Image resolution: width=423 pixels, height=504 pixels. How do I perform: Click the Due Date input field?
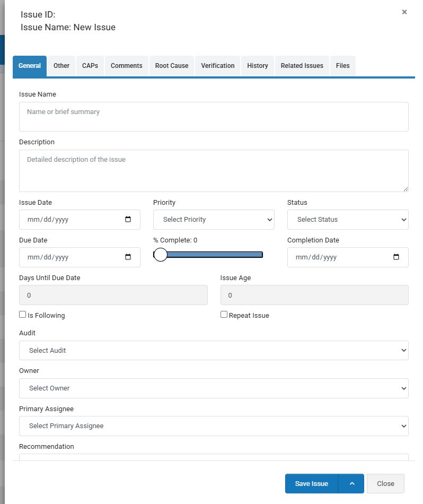[80, 257]
